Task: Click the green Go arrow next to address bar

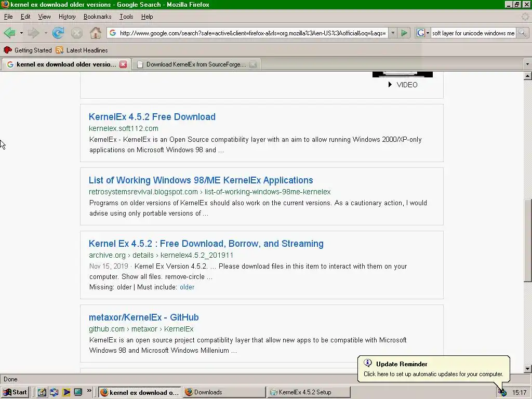Action: [x=404, y=33]
